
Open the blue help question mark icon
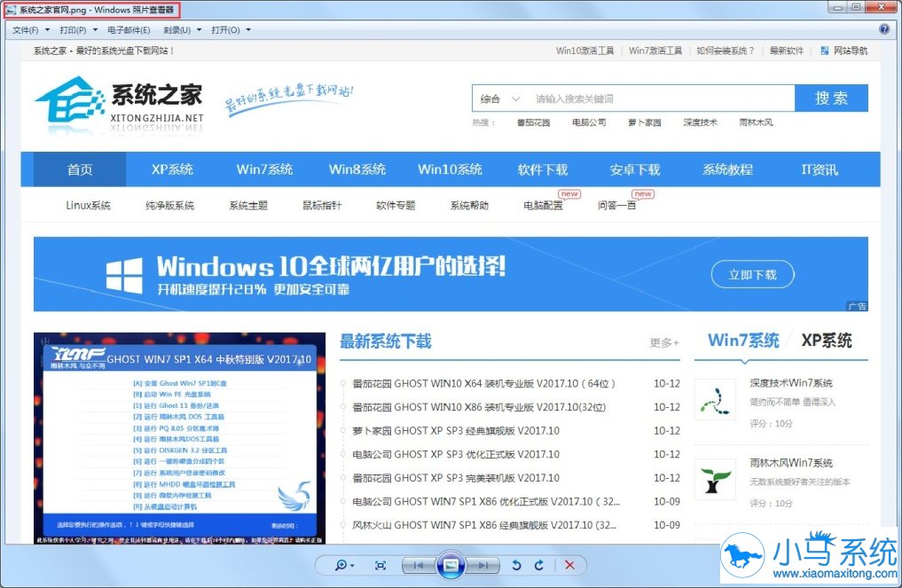[x=884, y=29]
